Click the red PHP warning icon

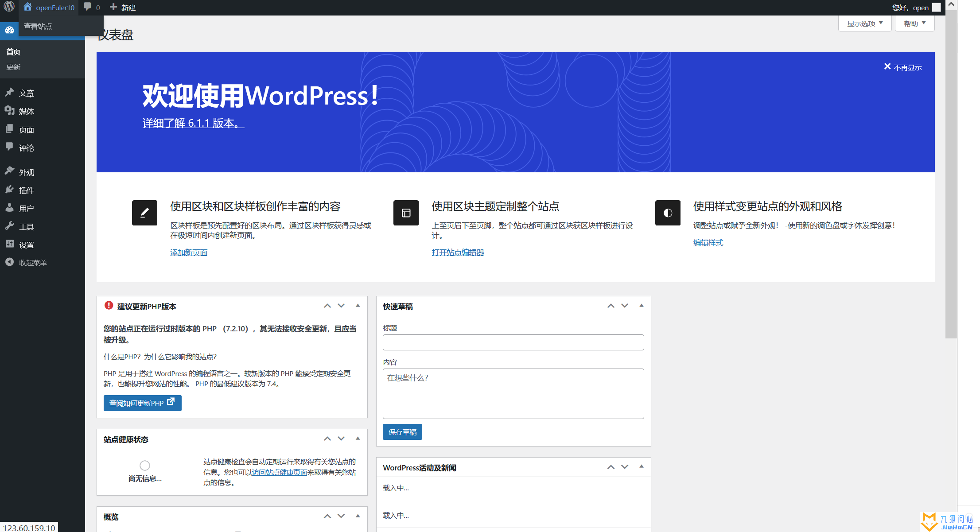point(109,305)
